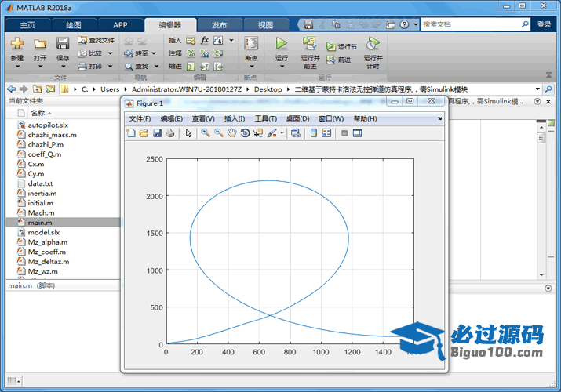The width and height of the screenshot is (561, 392).
Task: Switch to the Plots ribbon tab
Action: [74, 25]
